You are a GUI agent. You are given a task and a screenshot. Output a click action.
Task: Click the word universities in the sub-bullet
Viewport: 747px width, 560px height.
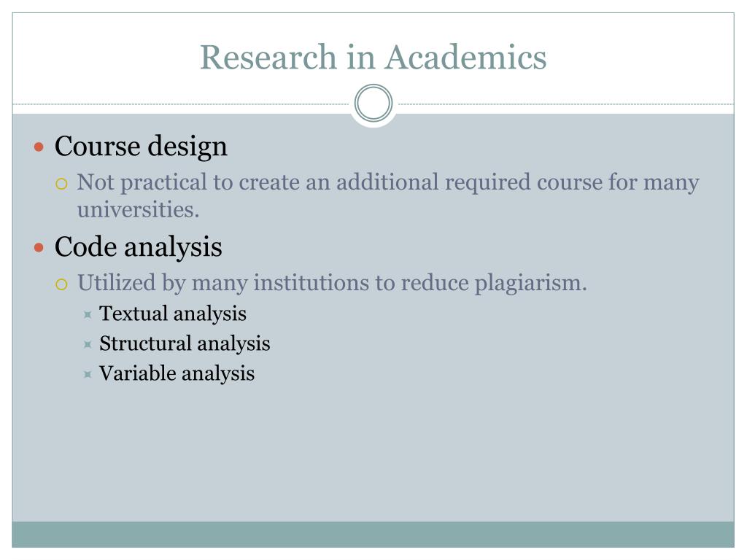138,209
